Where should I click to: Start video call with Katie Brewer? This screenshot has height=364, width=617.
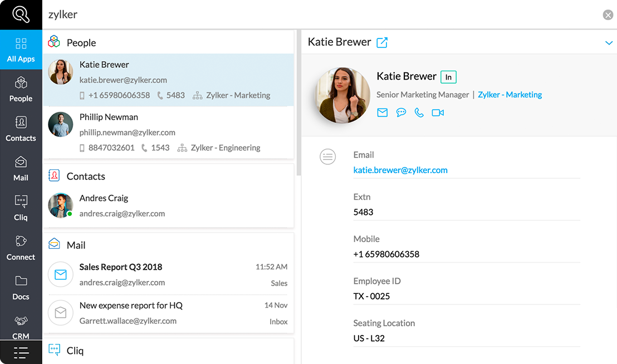(438, 113)
